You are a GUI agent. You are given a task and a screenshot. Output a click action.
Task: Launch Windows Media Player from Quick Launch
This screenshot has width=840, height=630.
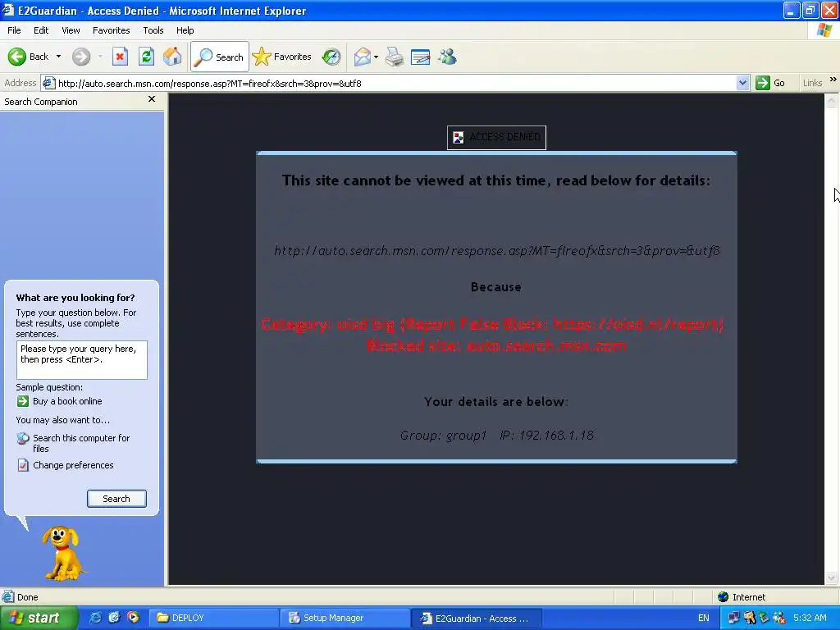133,618
